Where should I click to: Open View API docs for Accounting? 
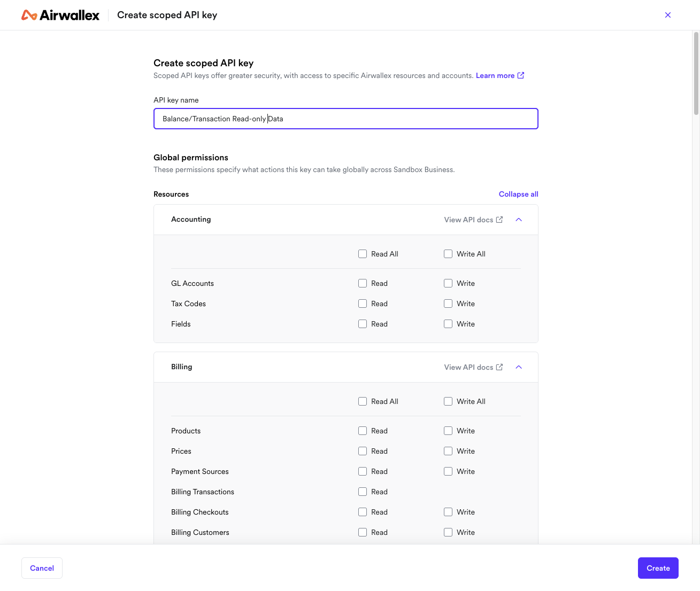(x=473, y=220)
